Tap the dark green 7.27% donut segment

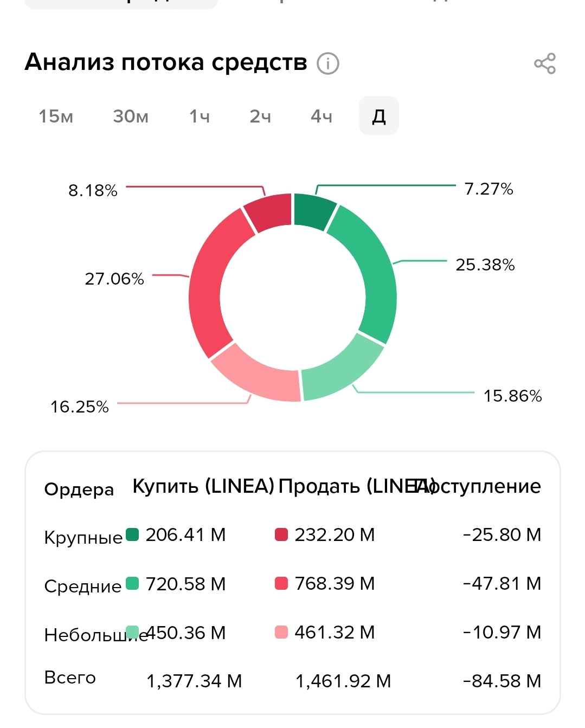click(313, 211)
